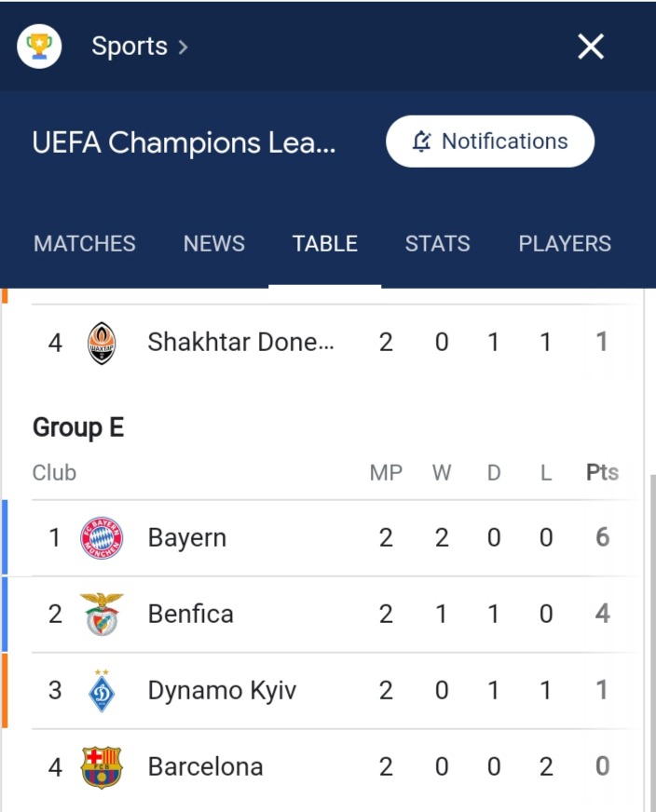Select the TABLE tab
The height and width of the screenshot is (812, 656).
click(325, 243)
